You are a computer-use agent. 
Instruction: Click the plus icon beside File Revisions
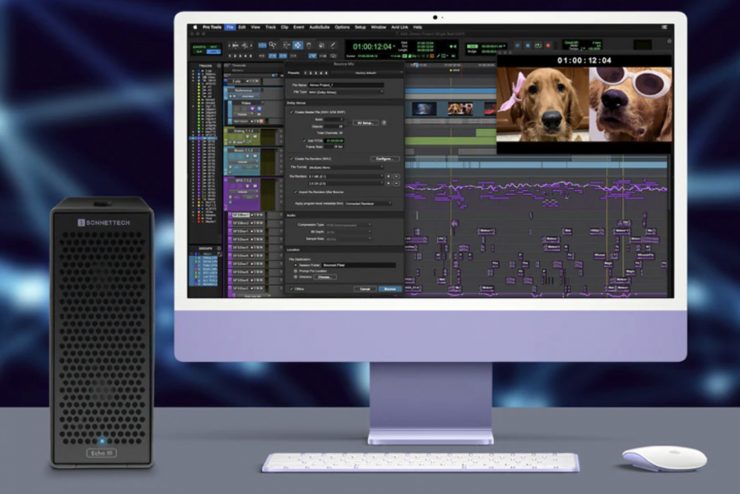click(391, 177)
